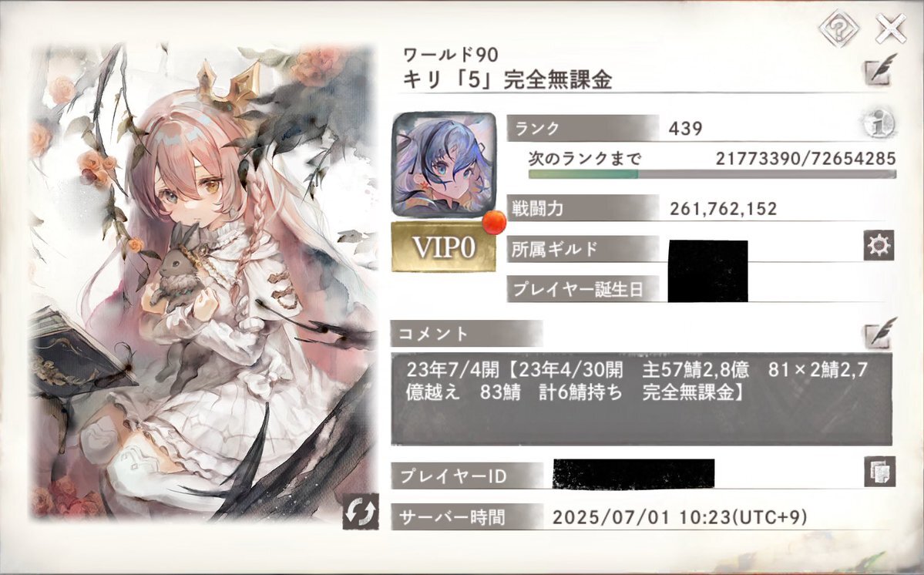The width and height of the screenshot is (924, 575).
Task: Open the VIP0 badge
Action: click(444, 247)
